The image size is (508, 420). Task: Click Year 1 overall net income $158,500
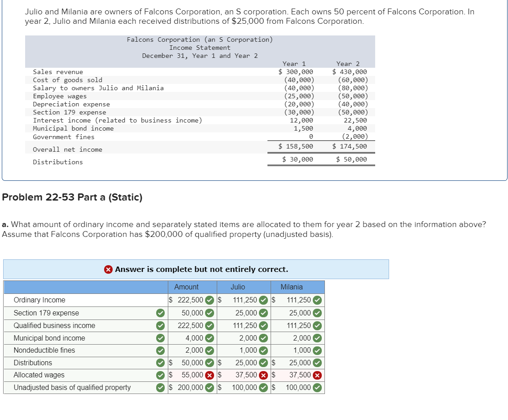click(x=296, y=146)
